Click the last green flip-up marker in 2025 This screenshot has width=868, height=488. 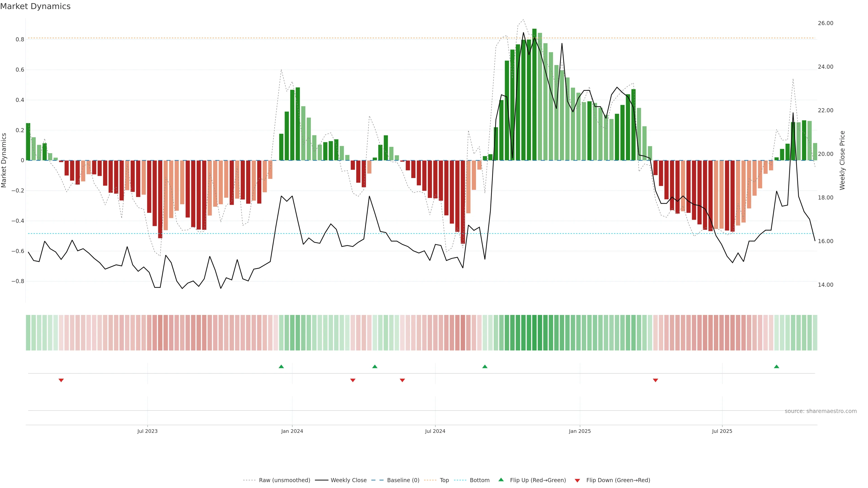point(776,366)
